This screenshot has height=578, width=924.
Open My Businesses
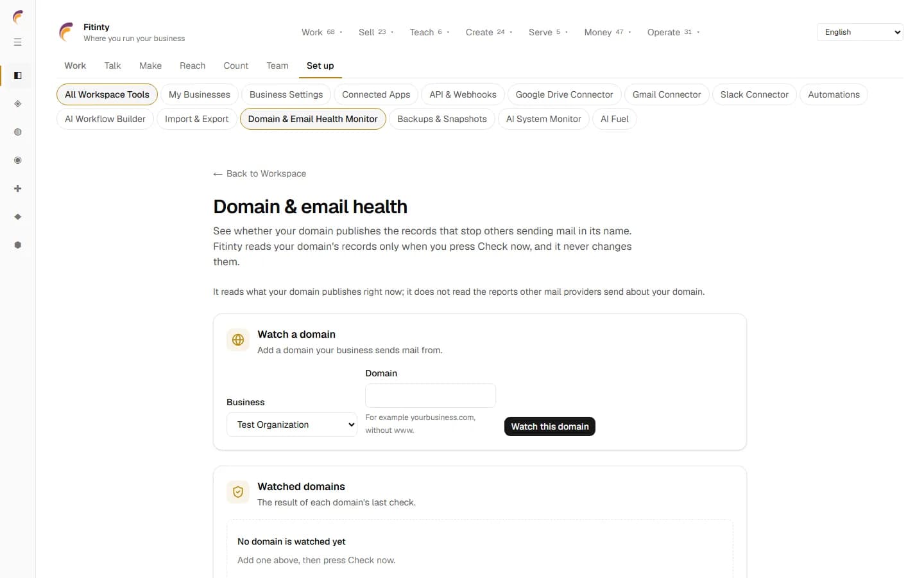click(x=200, y=94)
